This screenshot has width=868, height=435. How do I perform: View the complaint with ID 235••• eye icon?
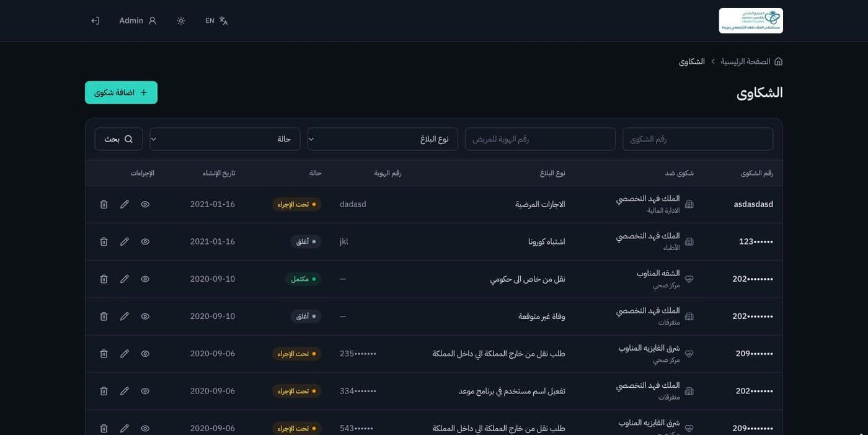tap(145, 354)
